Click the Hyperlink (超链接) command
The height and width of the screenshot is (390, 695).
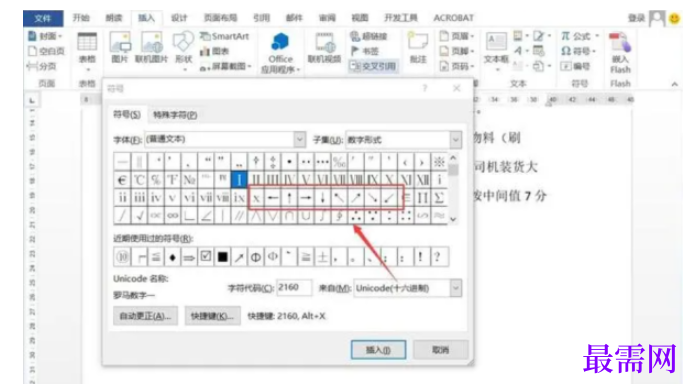tap(368, 36)
